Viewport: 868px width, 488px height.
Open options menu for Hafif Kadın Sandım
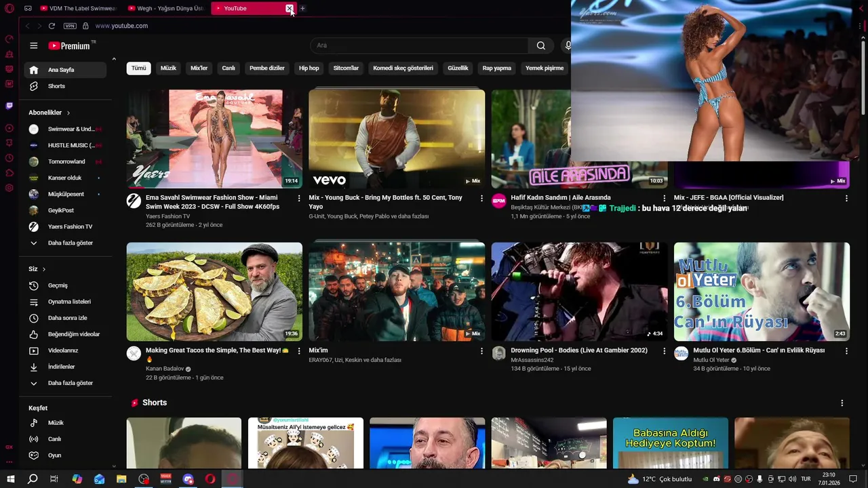click(664, 198)
